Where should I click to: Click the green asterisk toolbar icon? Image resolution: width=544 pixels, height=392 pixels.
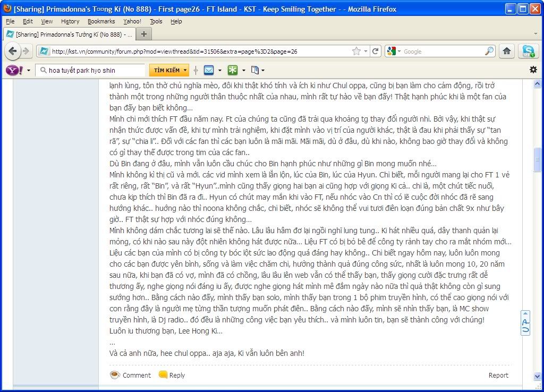pyautogui.click(x=233, y=71)
